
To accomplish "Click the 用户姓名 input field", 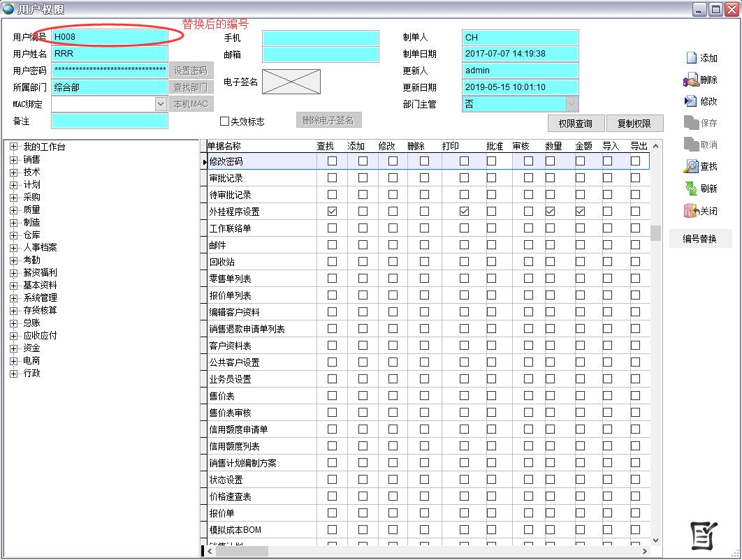I will [110, 54].
